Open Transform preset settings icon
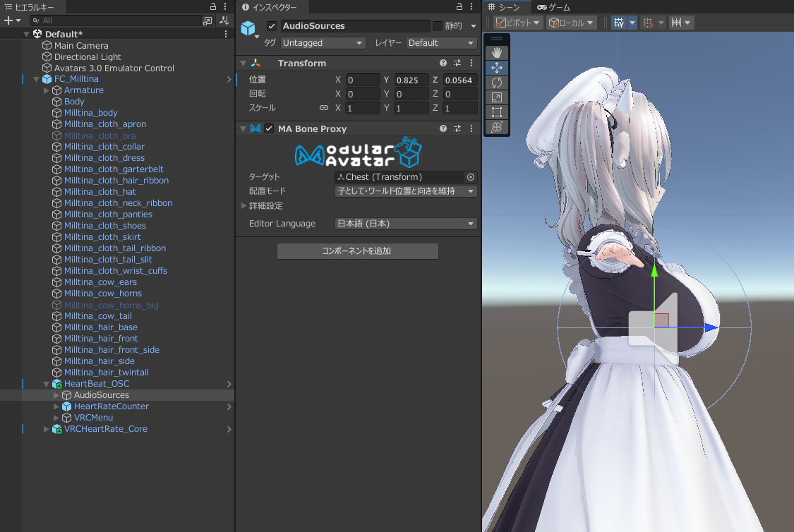The height and width of the screenshot is (532, 794). pyautogui.click(x=457, y=63)
